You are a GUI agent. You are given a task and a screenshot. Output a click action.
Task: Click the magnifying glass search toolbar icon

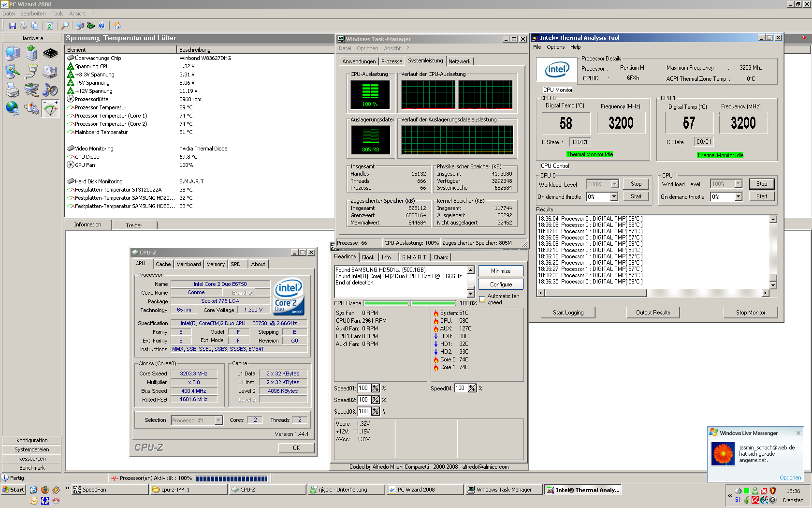(x=65, y=26)
